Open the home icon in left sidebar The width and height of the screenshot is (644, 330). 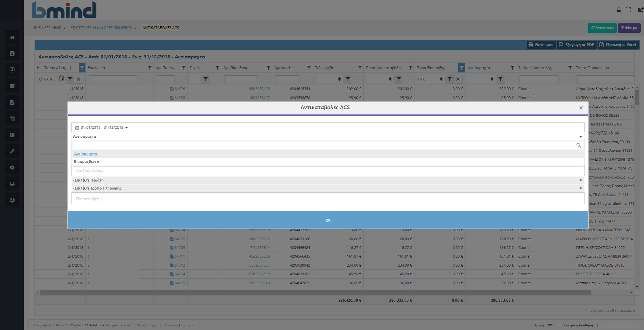[x=12, y=37]
